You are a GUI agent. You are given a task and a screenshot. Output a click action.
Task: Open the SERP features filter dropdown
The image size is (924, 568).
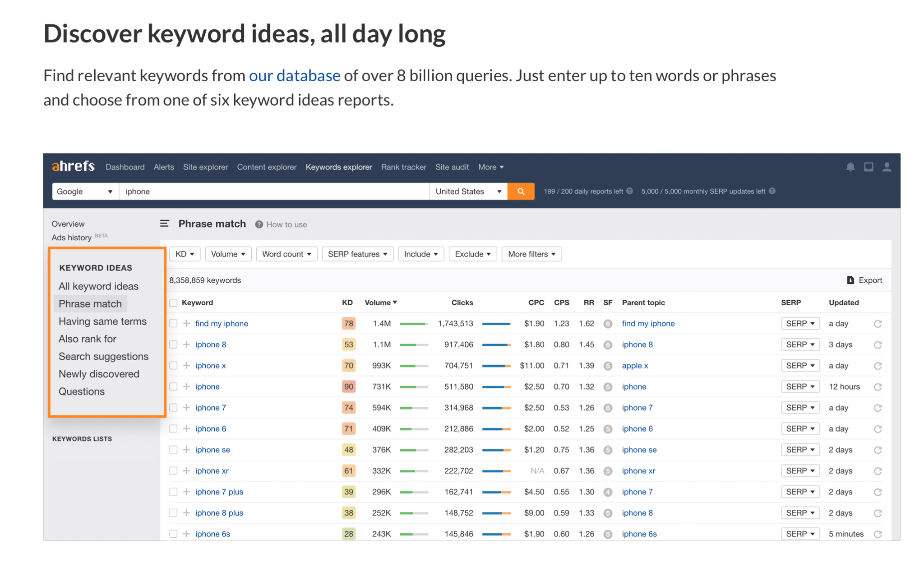tap(357, 254)
